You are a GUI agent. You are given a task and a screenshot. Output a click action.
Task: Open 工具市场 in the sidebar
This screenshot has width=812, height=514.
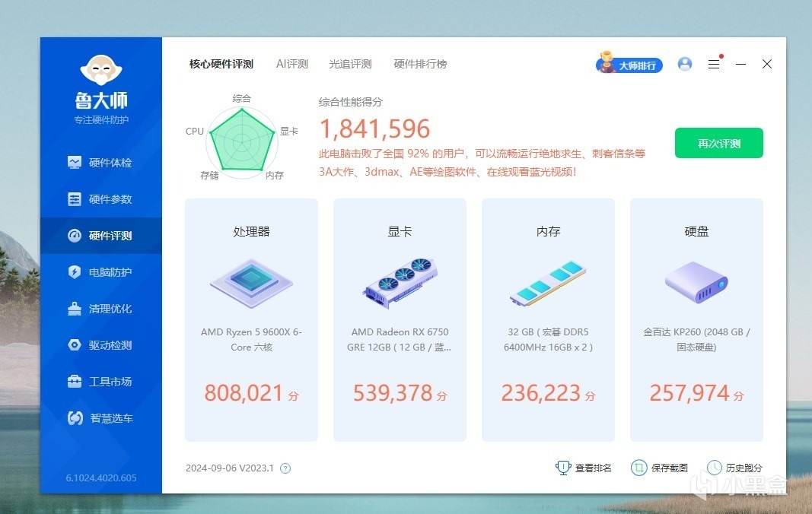pyautogui.click(x=101, y=382)
